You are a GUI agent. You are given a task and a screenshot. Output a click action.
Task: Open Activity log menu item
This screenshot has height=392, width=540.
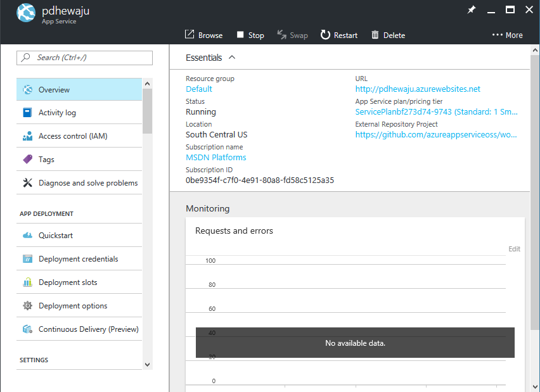pos(79,113)
